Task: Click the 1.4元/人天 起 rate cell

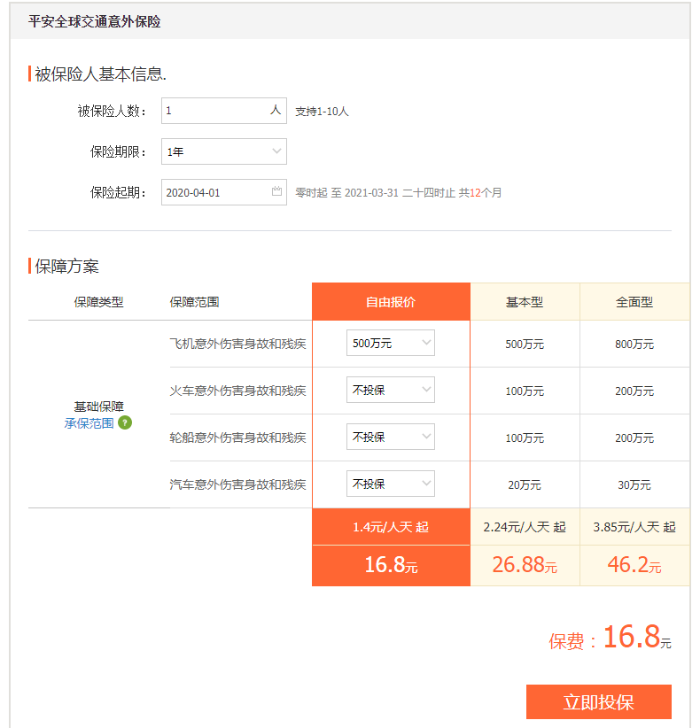Action: click(391, 527)
